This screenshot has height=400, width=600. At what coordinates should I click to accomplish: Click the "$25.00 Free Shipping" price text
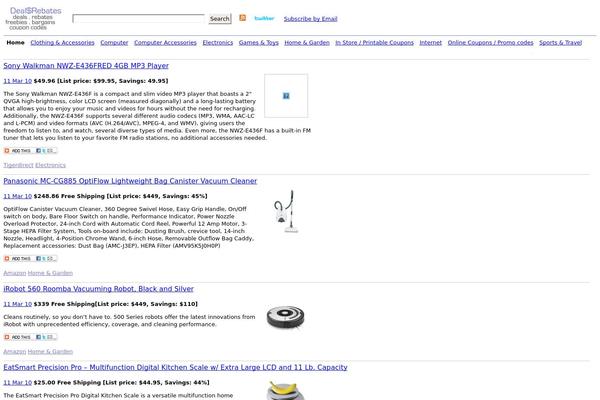(x=67, y=383)
